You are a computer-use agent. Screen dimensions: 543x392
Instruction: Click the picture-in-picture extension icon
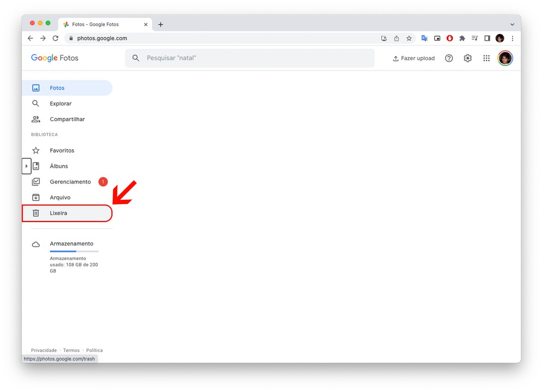437,38
